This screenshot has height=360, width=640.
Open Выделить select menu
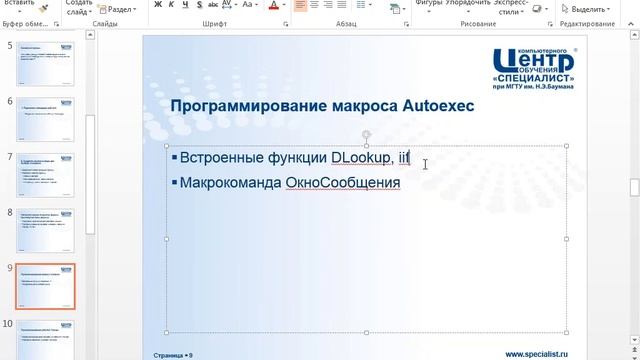click(585, 9)
